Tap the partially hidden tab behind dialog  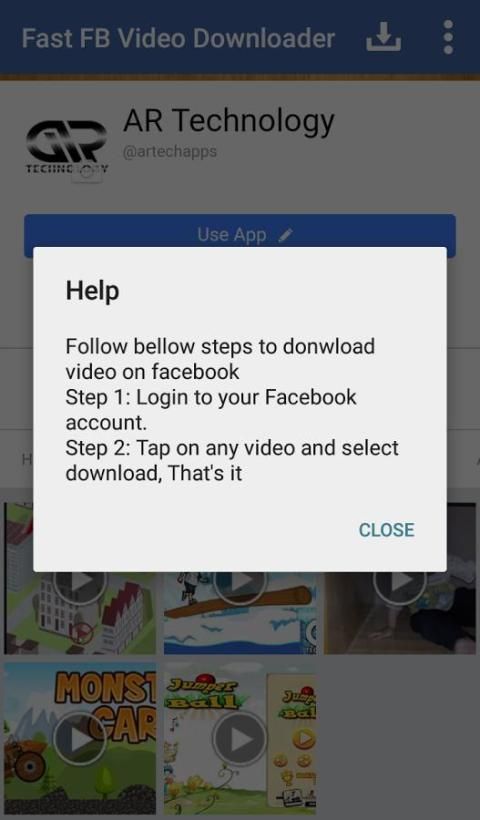26,460
